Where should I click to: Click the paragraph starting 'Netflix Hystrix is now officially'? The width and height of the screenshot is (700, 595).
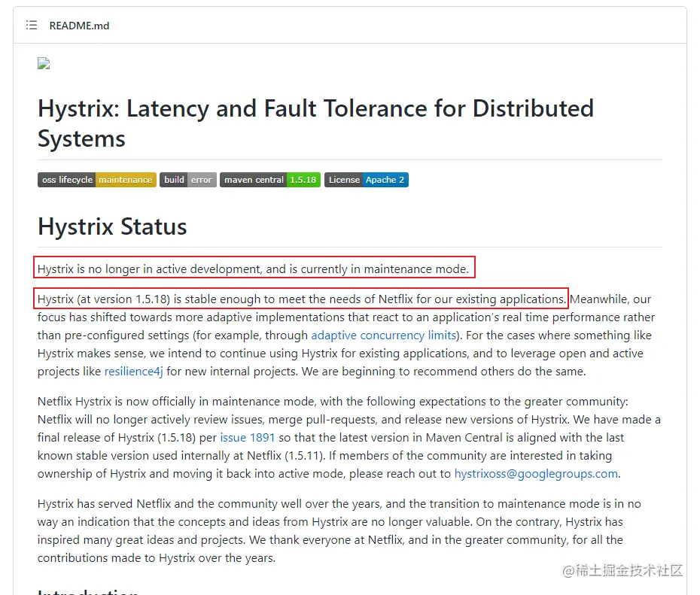coord(349,438)
